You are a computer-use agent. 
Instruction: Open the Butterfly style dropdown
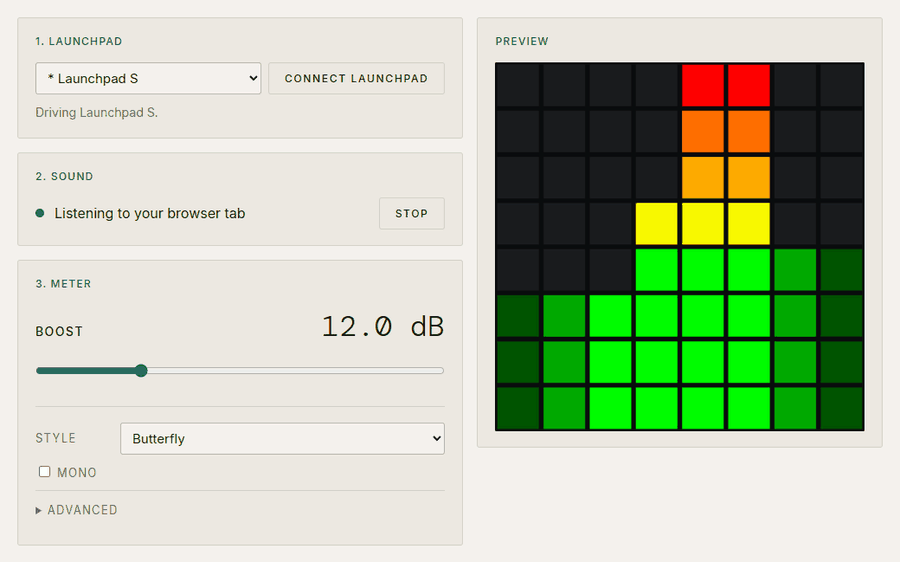[282, 439]
